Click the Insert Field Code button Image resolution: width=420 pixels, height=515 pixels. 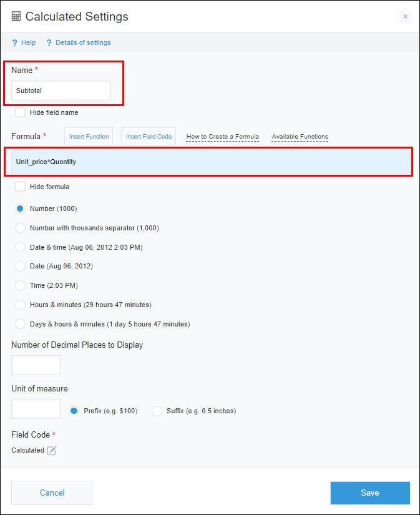coord(148,136)
